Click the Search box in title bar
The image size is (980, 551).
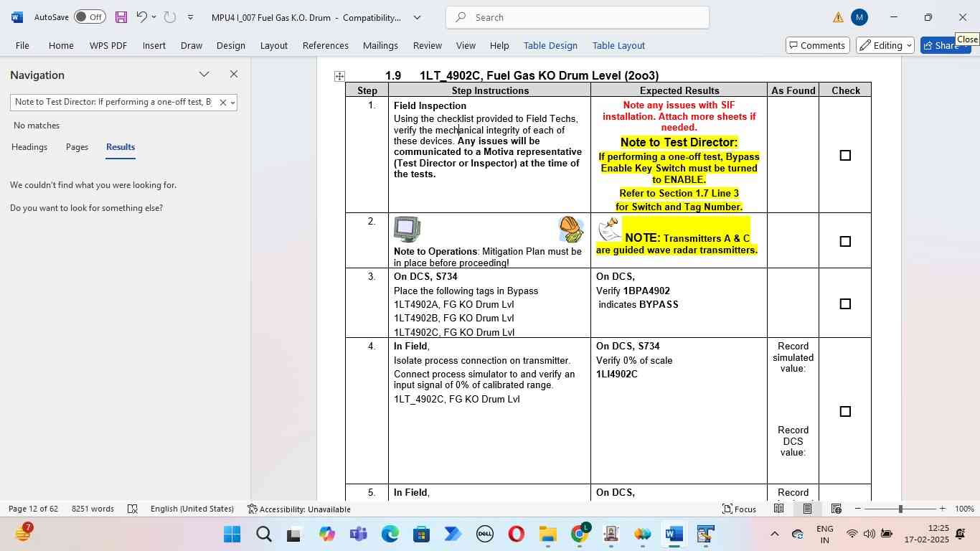tap(578, 17)
